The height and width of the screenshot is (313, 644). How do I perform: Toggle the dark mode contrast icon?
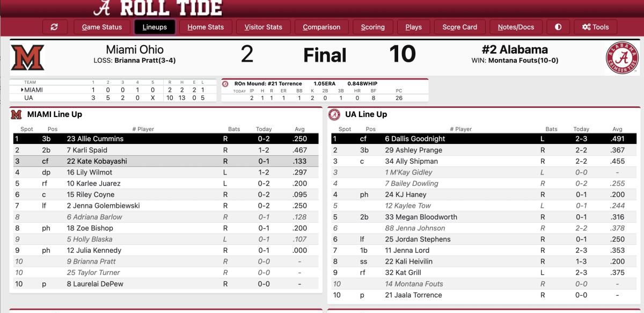click(x=558, y=27)
